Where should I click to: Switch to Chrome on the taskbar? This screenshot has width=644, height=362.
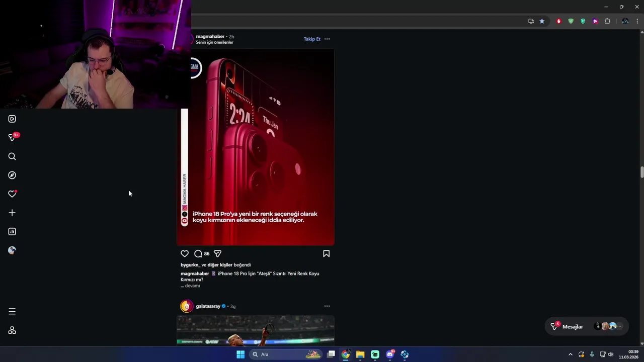[346, 354]
